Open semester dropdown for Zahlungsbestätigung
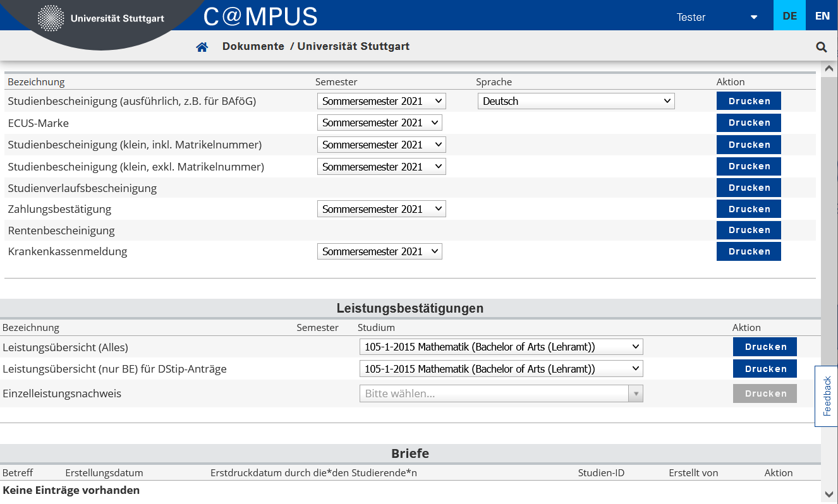Screen dimensions: 838x504 pos(382,209)
